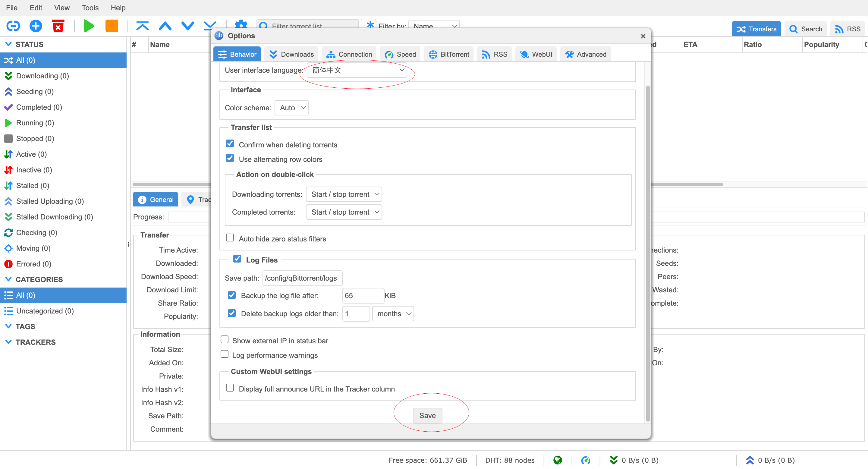Open the Tools menu
Screen dimensions: 868x469
click(90, 8)
